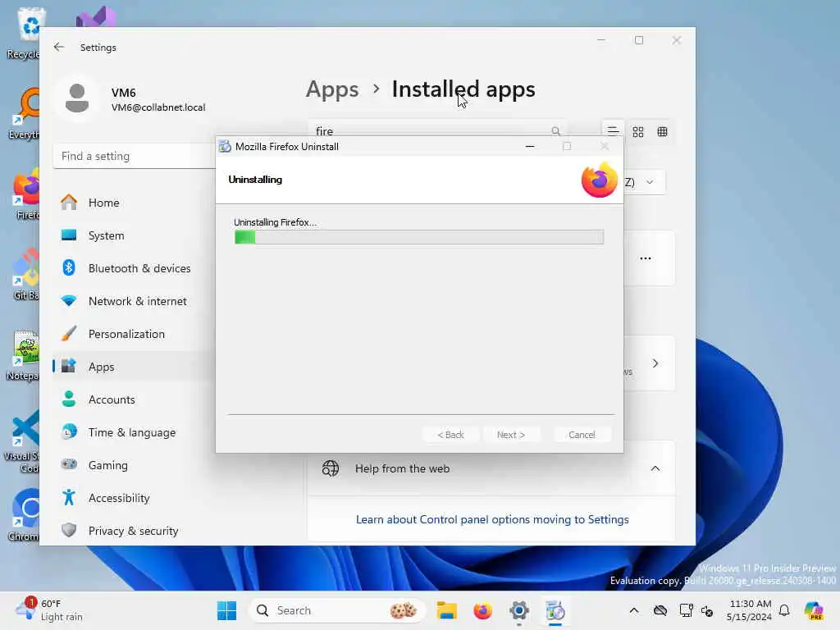Viewport: 840px width, 630px height.
Task: Show hidden system tray icons
Action: click(634, 610)
